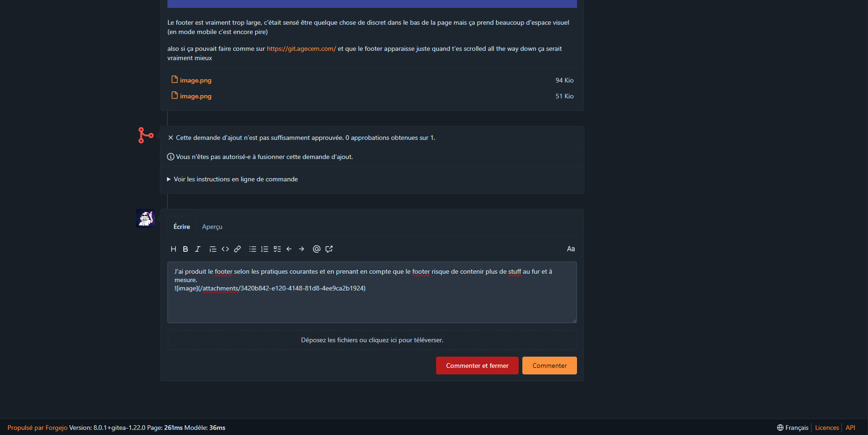868x435 pixels.
Task: Toggle bold formatting in comment editor
Action: [186, 249]
